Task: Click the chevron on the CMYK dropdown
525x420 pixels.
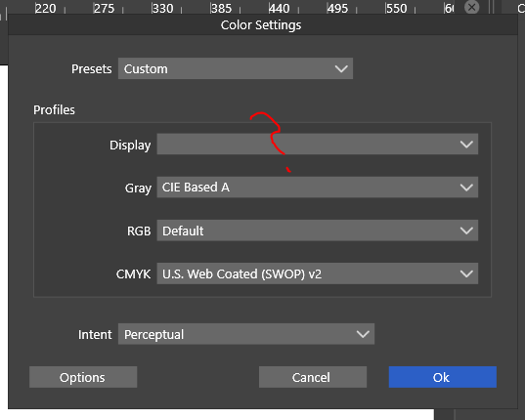Action: pos(466,273)
